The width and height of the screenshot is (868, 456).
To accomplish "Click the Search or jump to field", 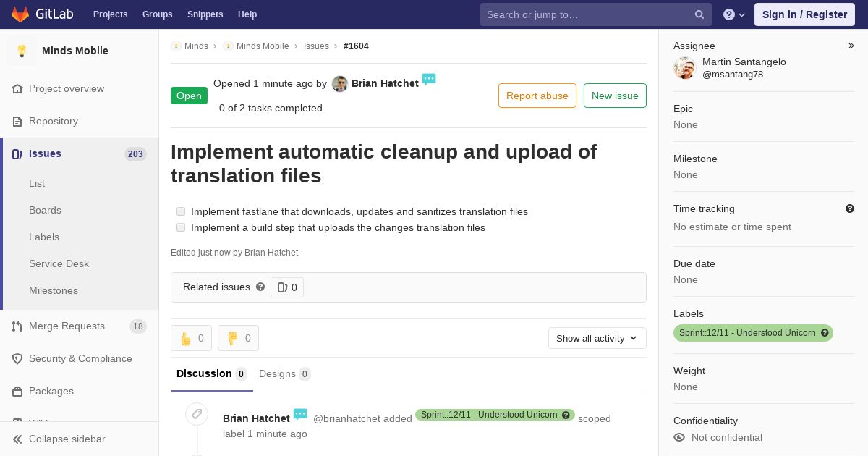I will [x=596, y=14].
